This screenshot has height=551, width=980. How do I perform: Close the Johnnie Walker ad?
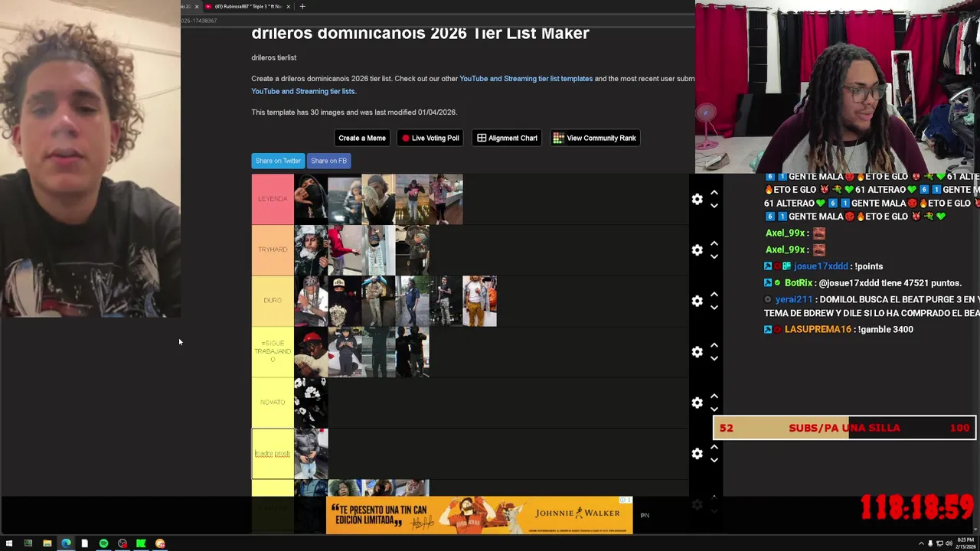628,500
